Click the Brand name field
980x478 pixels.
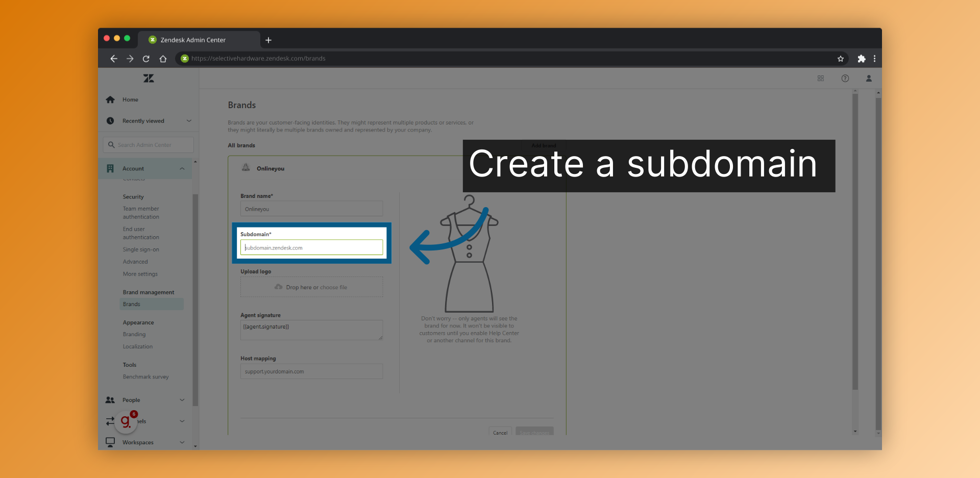click(x=311, y=209)
